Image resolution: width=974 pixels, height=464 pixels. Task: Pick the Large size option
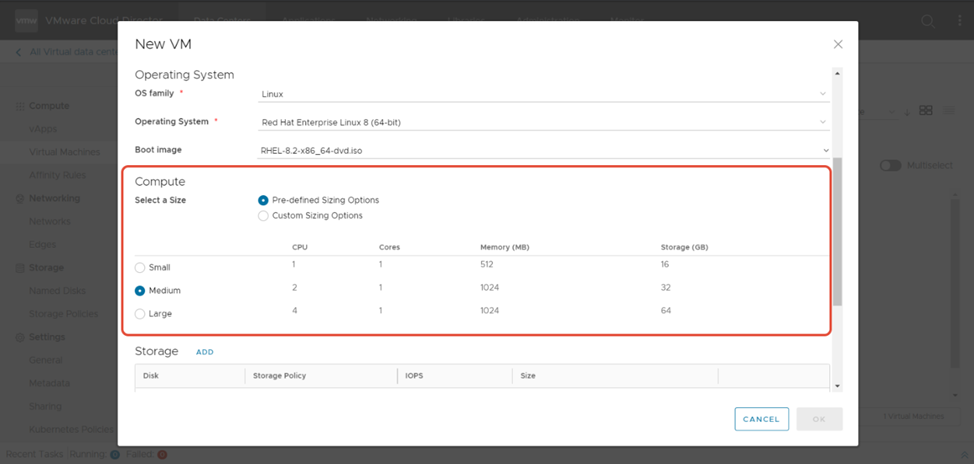140,314
